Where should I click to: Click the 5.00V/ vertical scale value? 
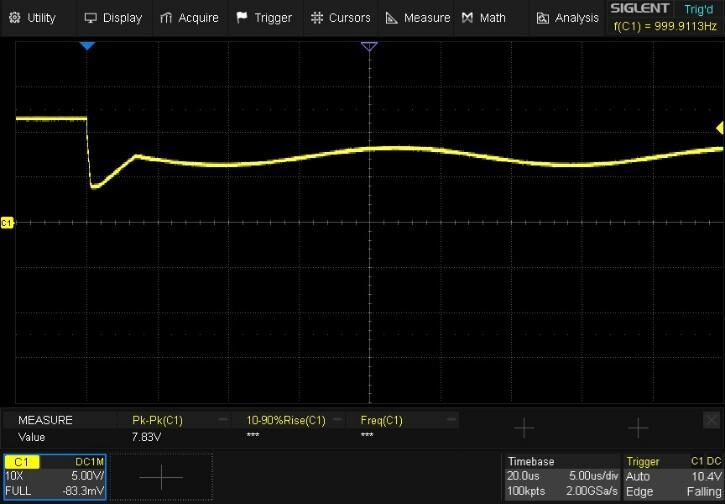[87, 476]
